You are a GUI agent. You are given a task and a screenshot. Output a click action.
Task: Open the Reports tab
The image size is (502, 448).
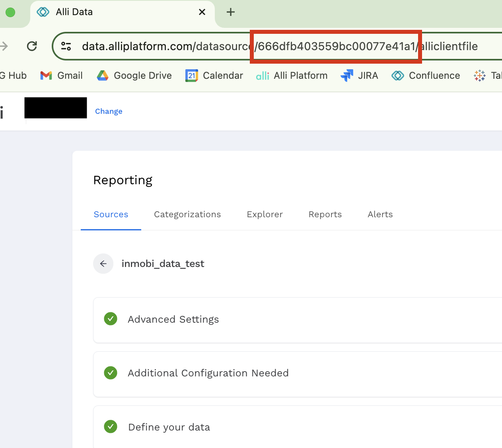pyautogui.click(x=325, y=214)
